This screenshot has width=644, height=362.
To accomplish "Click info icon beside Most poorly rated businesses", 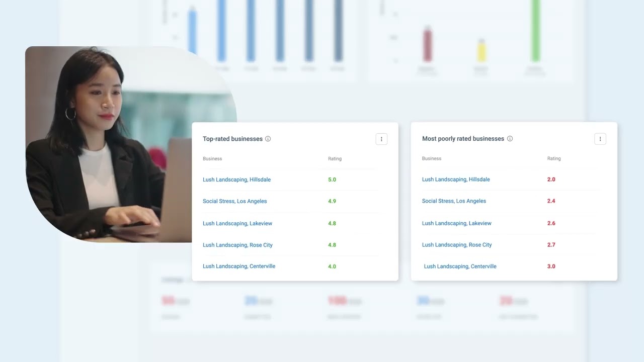I will pyautogui.click(x=510, y=139).
